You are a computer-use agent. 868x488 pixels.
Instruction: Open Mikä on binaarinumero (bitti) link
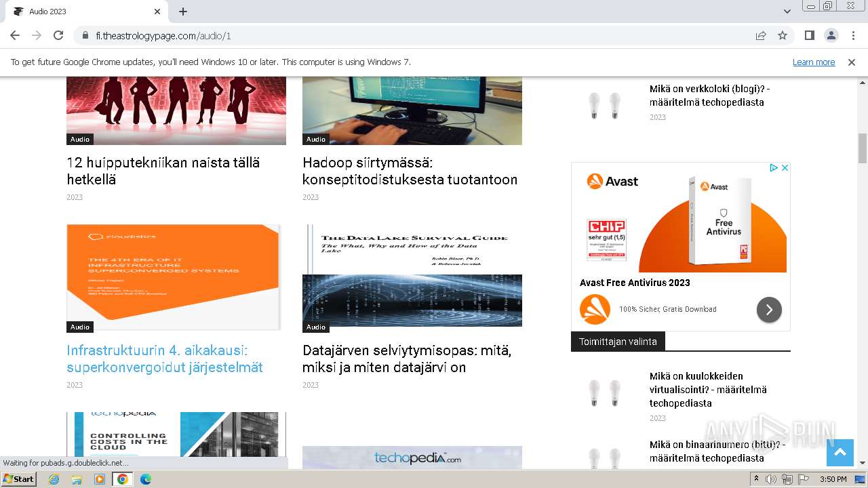[x=717, y=451]
